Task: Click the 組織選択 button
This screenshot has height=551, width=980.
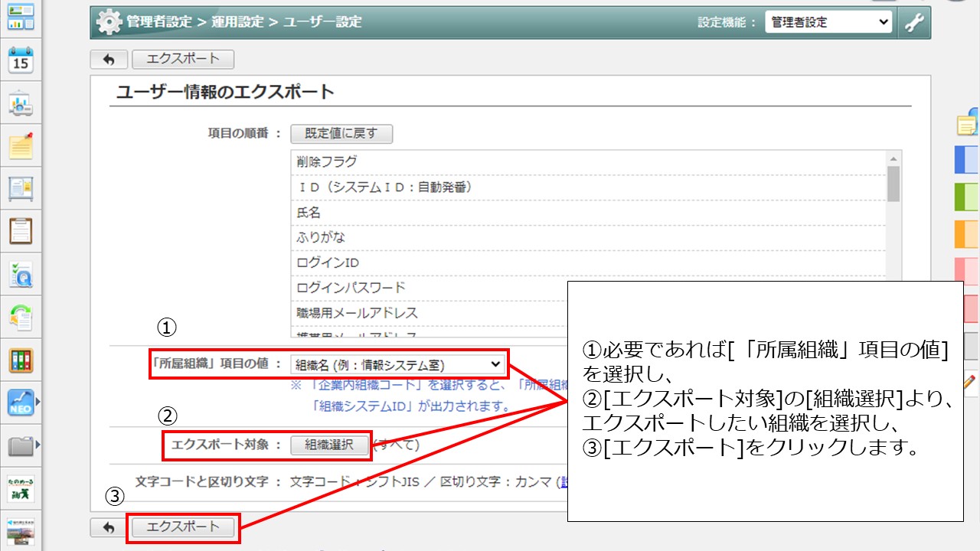Action: point(329,445)
